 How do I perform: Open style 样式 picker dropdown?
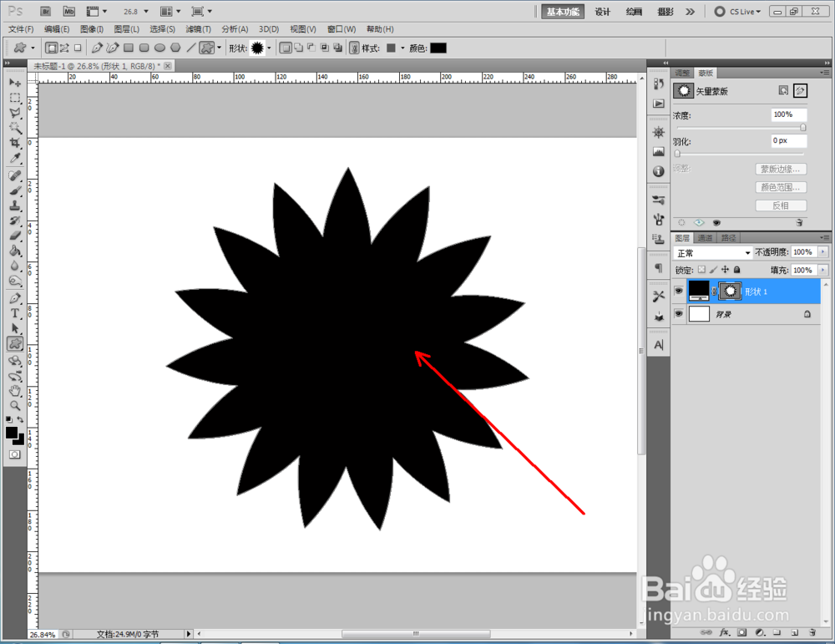click(402, 48)
